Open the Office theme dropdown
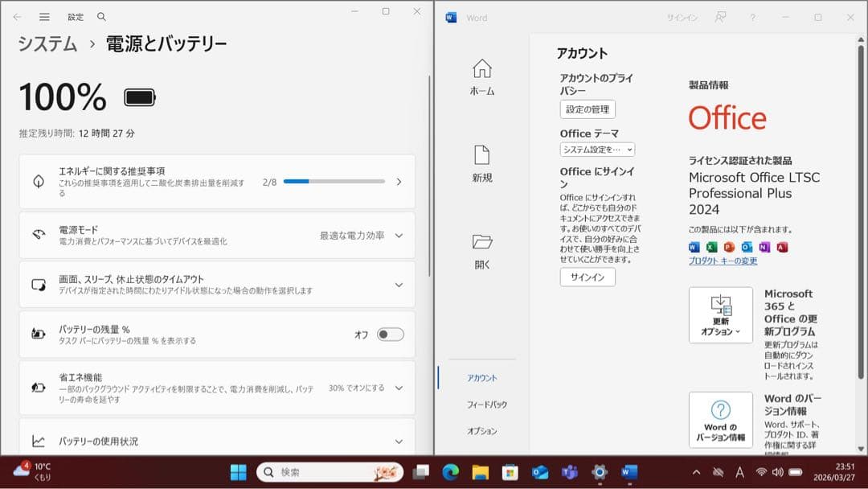The height and width of the screenshot is (489, 868). click(x=597, y=150)
